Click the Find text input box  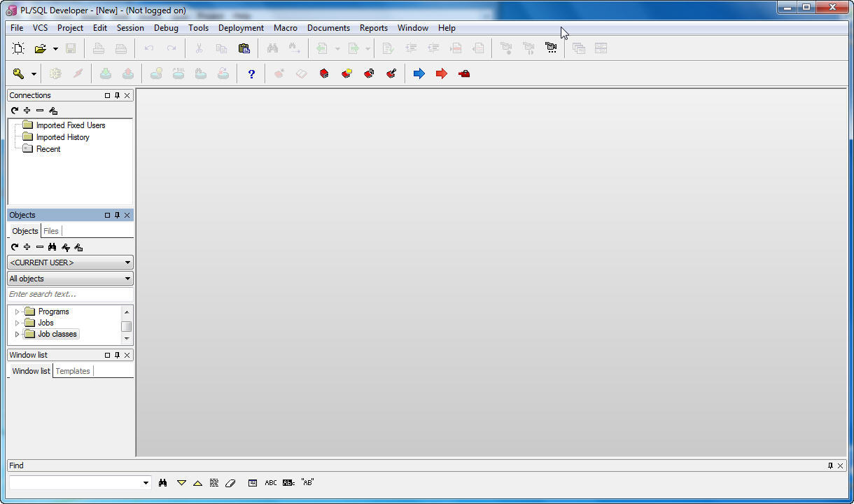click(x=76, y=483)
